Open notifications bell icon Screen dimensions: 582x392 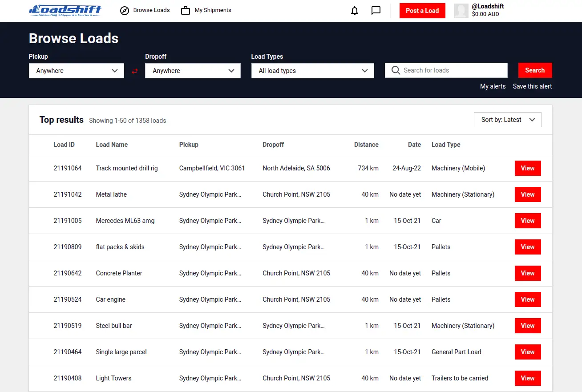click(355, 11)
